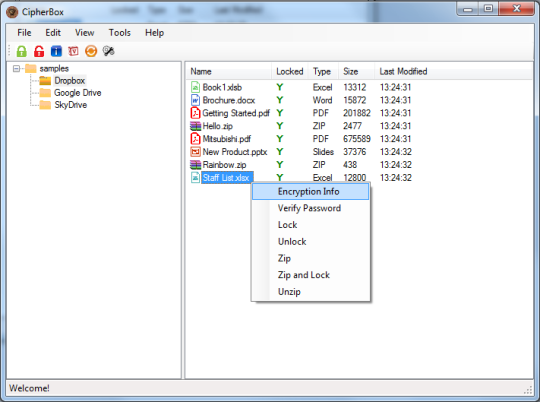Screen dimensions: 540x402
Task: Sort by the Size column header
Action: (x=356, y=71)
